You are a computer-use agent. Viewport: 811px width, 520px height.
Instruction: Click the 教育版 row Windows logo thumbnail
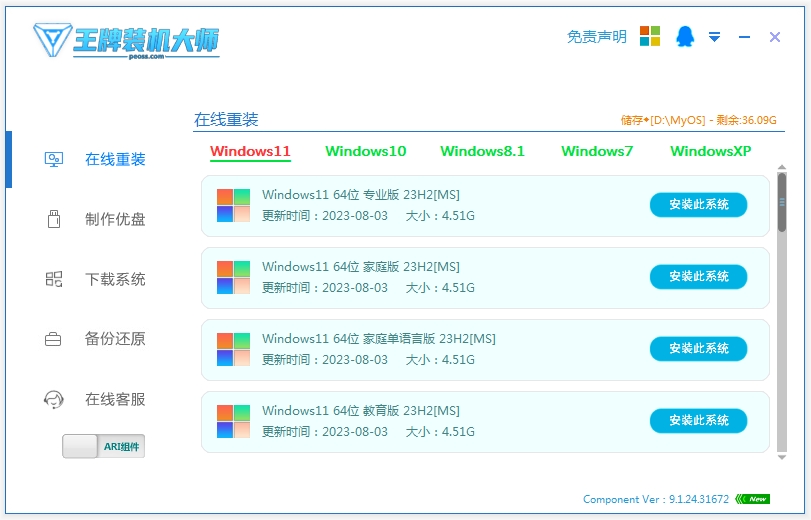pyautogui.click(x=233, y=421)
